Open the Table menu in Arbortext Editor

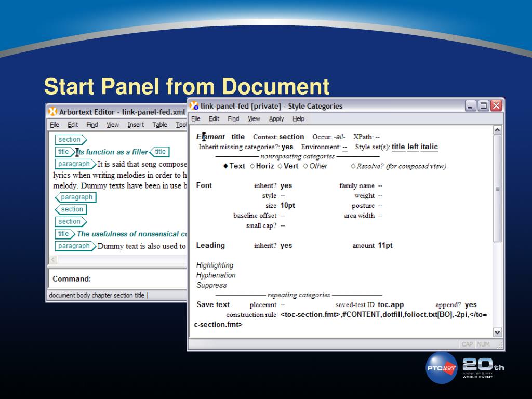159,125
